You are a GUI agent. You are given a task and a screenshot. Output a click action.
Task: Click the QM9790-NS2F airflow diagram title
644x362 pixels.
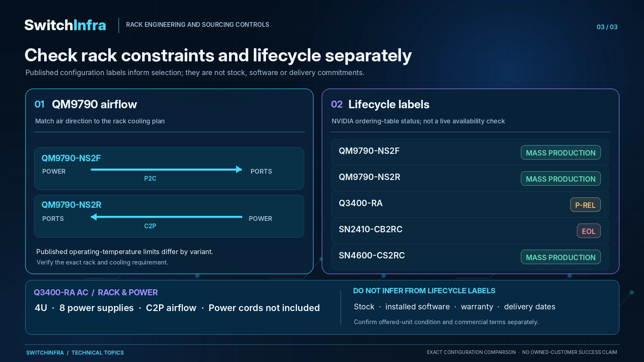pos(71,158)
